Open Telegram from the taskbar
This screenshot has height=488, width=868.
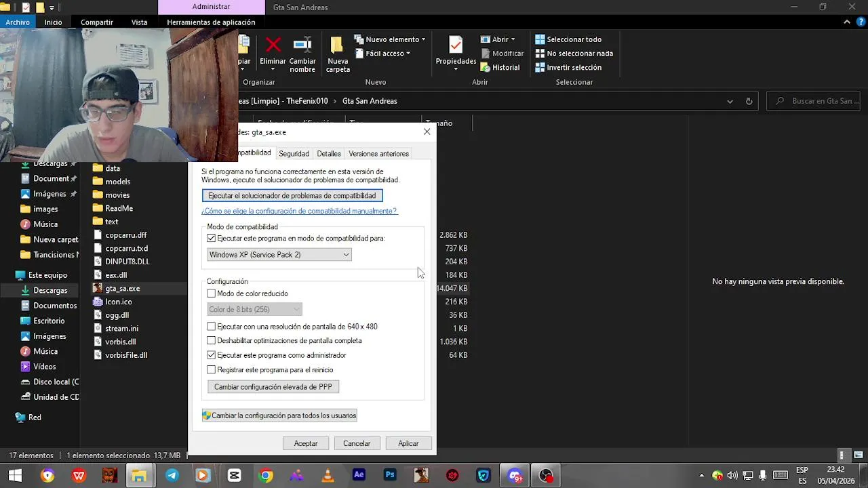tap(172, 475)
